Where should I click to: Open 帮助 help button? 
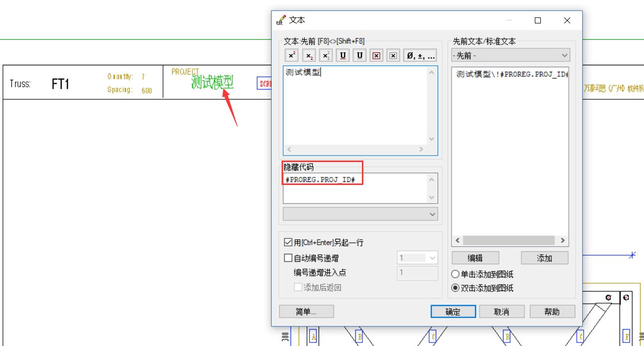tap(552, 312)
